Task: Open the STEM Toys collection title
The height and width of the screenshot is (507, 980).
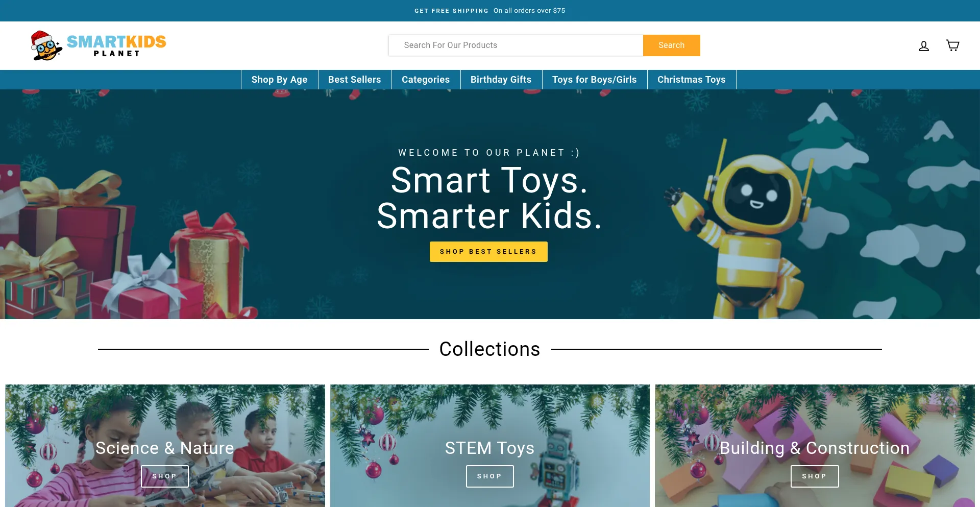Action: (489, 448)
